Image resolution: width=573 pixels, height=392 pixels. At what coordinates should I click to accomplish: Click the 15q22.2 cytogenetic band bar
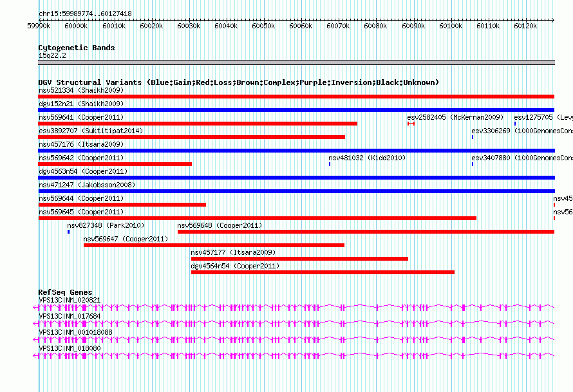point(296,62)
